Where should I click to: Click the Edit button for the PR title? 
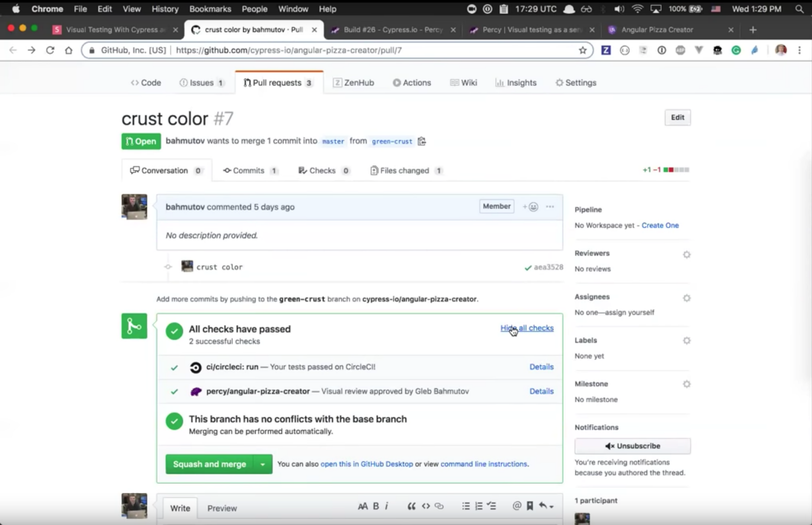678,117
